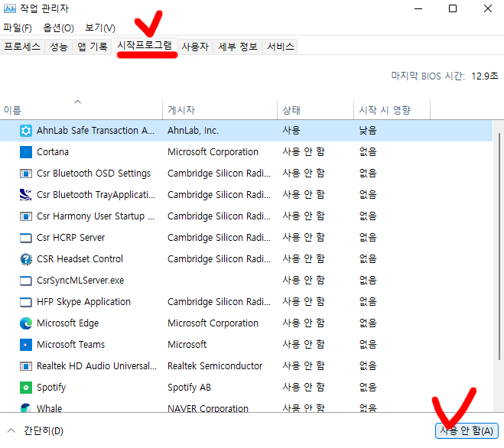Sort by the 상태 column header
This screenshot has width=504, height=448.
pyautogui.click(x=316, y=110)
